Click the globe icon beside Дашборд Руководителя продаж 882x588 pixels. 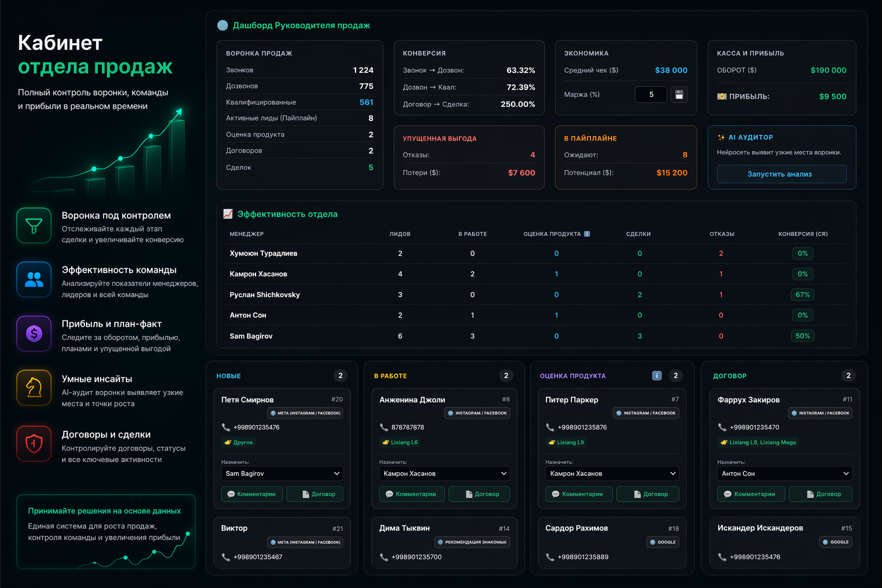pyautogui.click(x=223, y=25)
